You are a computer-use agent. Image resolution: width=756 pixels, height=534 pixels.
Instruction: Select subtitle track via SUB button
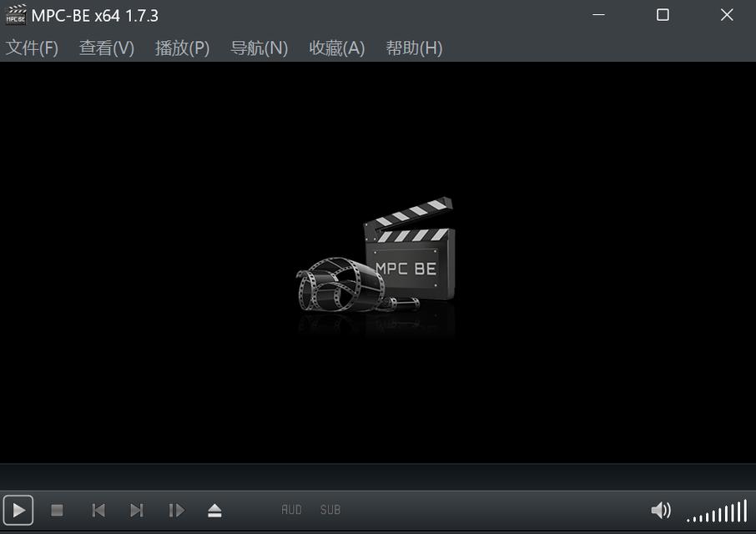coord(330,510)
